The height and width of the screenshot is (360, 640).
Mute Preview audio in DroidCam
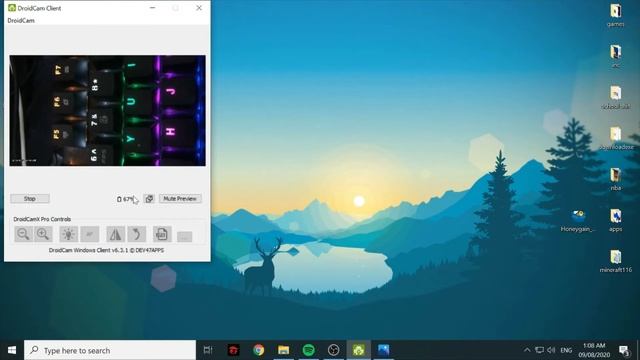[180, 199]
